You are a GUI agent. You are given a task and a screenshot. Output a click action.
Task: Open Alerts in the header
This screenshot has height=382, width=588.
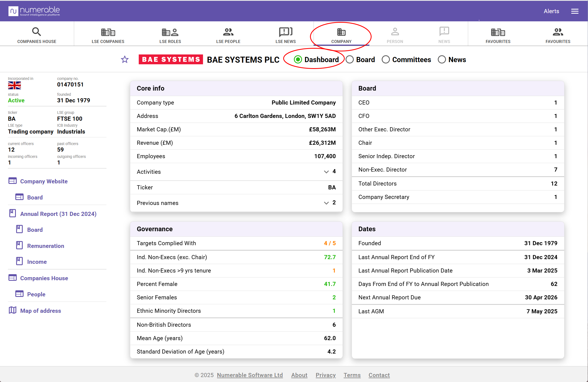[551, 11]
